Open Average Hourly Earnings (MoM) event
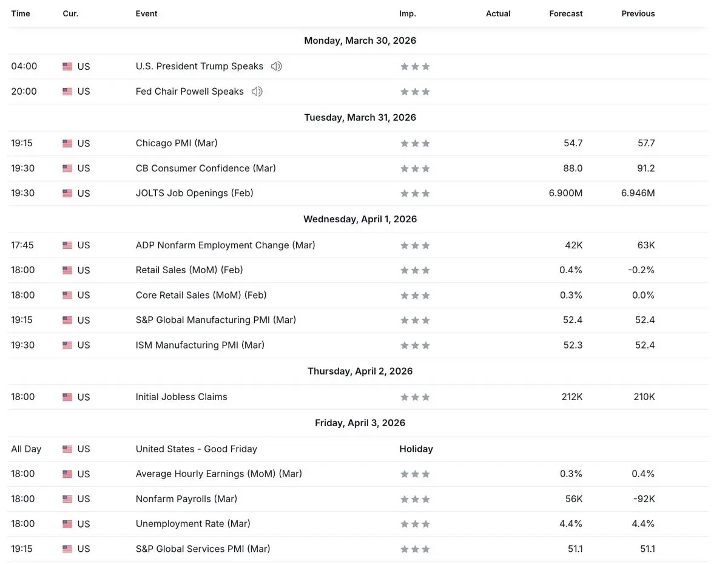Screen dimensions: 728x564 point(218,474)
